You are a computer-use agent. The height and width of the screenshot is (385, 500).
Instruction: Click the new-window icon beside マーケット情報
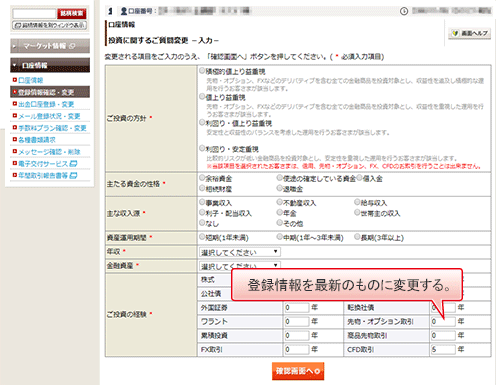tap(72, 46)
